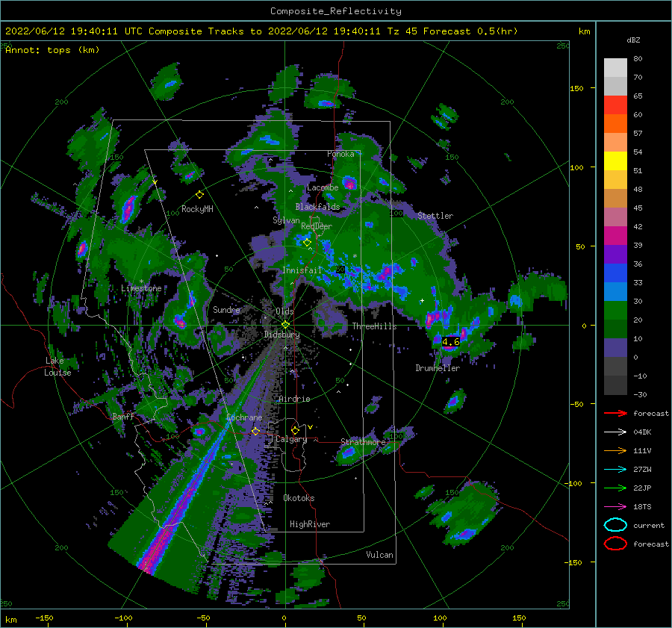The height and width of the screenshot is (628, 672).
Task: Click the HighRiver town label
Action: click(310, 524)
